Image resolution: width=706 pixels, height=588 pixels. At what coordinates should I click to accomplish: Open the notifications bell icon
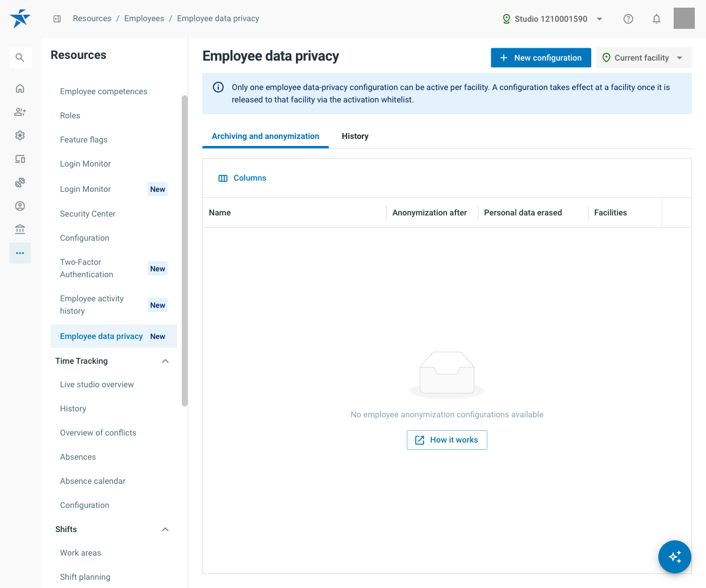point(657,19)
